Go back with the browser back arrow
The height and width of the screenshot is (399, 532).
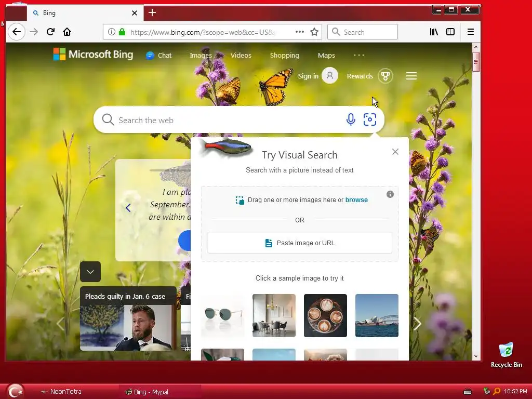point(16,32)
